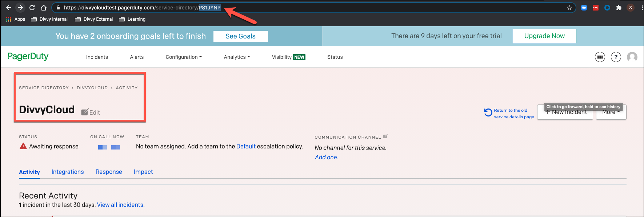
Task: Click the DivvyCloud service title
Action: [x=47, y=110]
